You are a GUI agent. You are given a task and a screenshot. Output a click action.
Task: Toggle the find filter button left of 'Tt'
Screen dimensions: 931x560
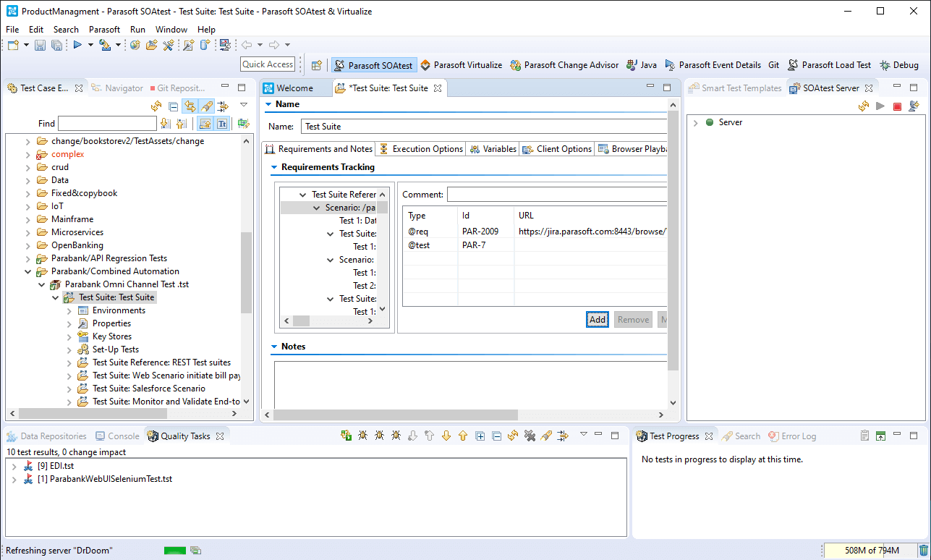point(205,124)
